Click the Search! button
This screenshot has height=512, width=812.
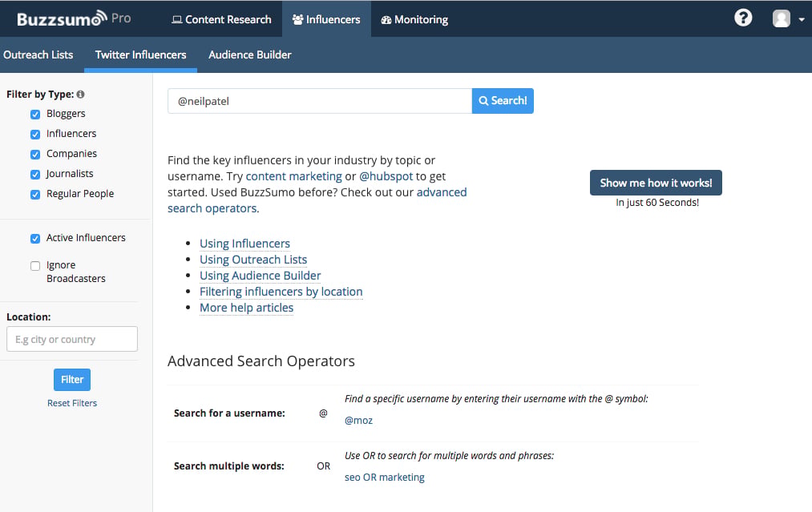pyautogui.click(x=503, y=101)
